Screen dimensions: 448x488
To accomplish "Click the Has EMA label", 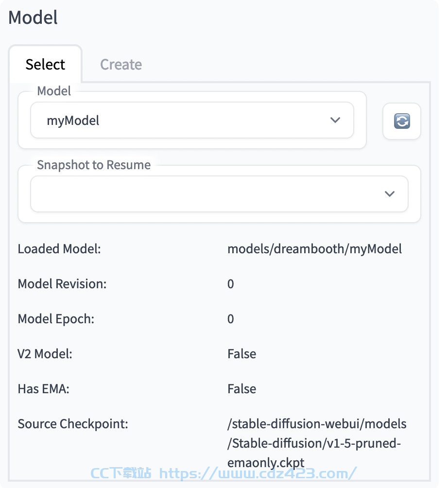I will pyautogui.click(x=44, y=389).
